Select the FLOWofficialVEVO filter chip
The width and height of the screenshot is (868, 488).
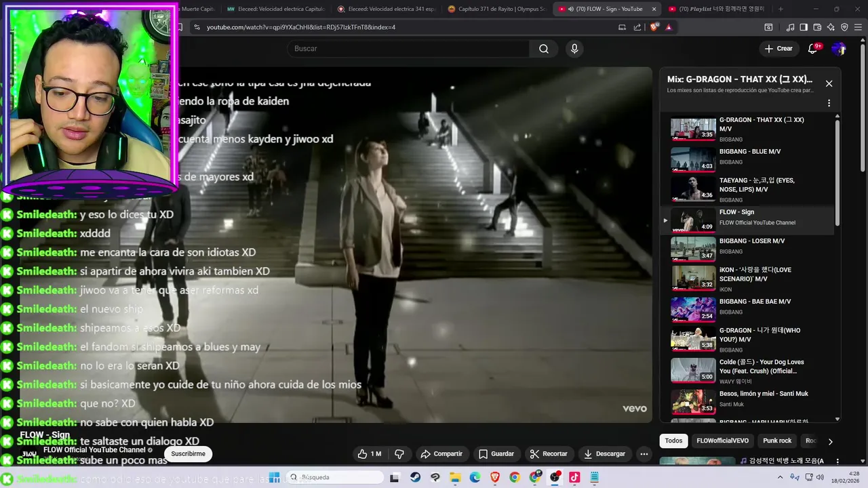722,441
